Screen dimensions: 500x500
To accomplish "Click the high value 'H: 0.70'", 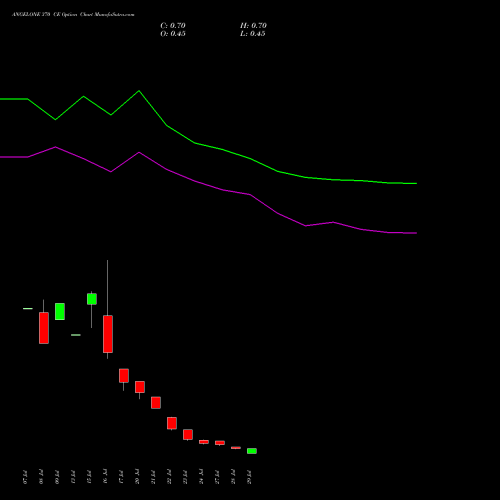I will coord(253,26).
